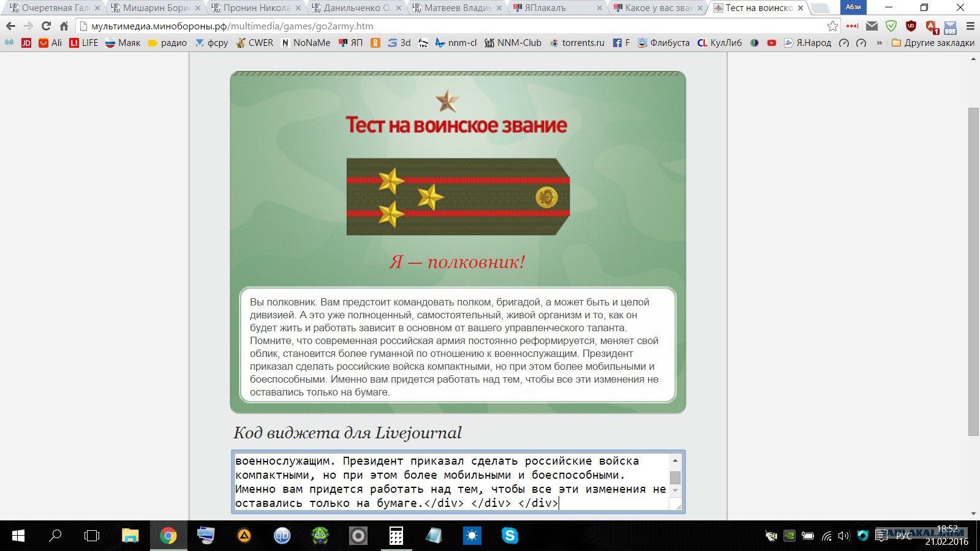Open Skype from the taskbar
Image resolution: width=980 pixels, height=551 pixels.
[510, 536]
